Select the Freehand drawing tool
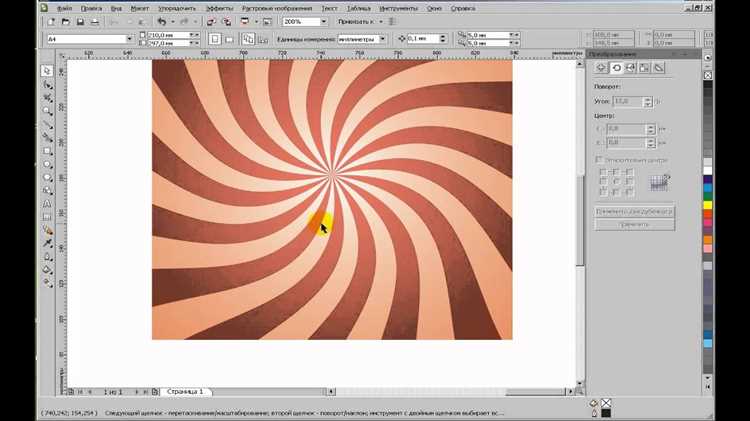This screenshot has height=421, width=750. point(46,124)
